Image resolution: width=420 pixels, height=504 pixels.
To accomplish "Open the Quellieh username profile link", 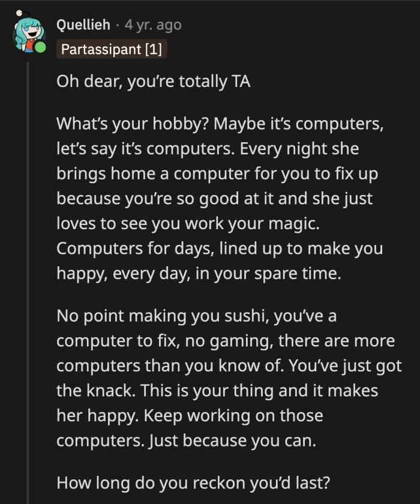I will pos(83,25).
